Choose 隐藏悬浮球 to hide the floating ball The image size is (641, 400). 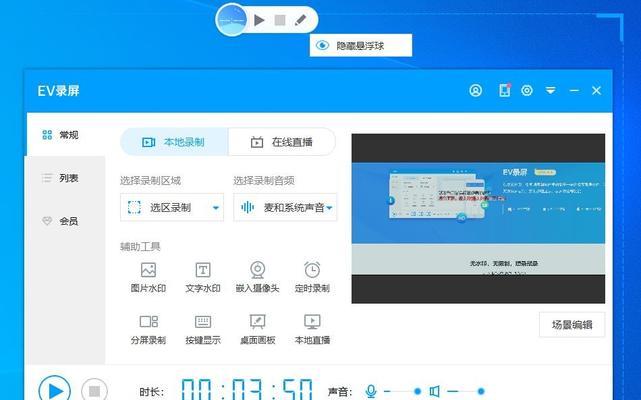[361, 45]
